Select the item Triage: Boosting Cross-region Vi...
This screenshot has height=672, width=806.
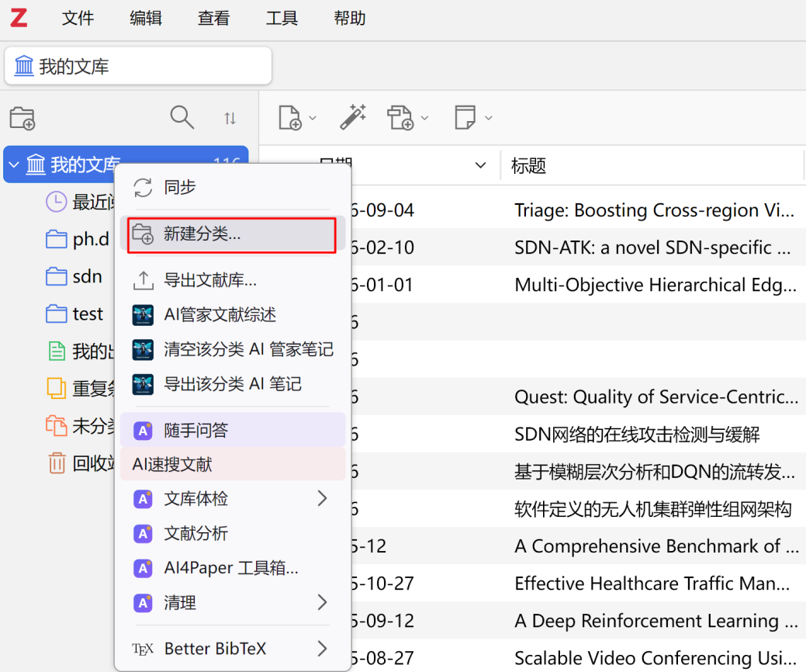pyautogui.click(x=655, y=210)
